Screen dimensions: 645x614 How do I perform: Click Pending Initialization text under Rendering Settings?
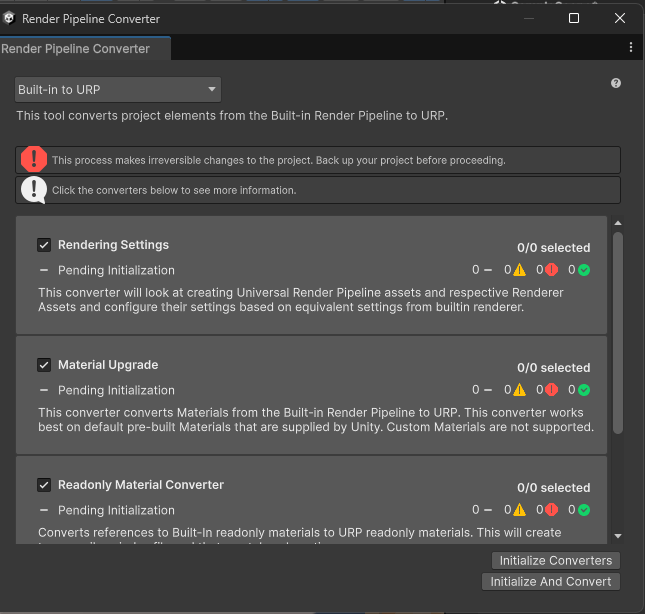116,270
